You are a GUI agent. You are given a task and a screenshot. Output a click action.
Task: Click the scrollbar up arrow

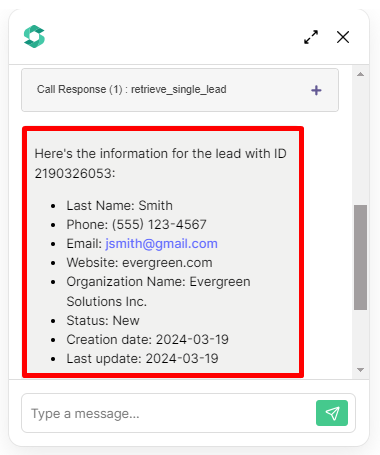(360, 74)
